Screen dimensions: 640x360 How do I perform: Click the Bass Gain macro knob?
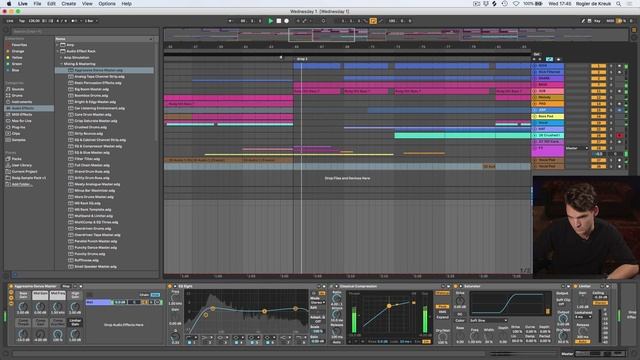pos(23,307)
